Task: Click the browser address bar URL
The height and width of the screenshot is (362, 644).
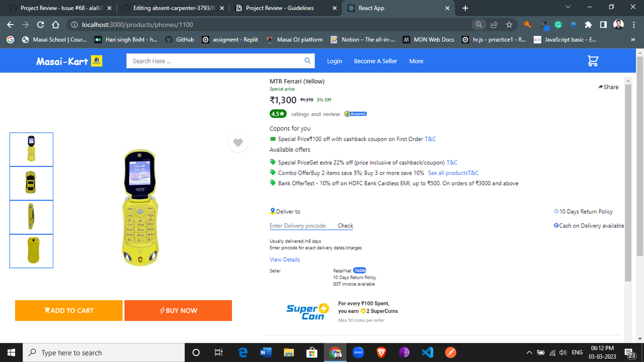Action: tap(137, 25)
